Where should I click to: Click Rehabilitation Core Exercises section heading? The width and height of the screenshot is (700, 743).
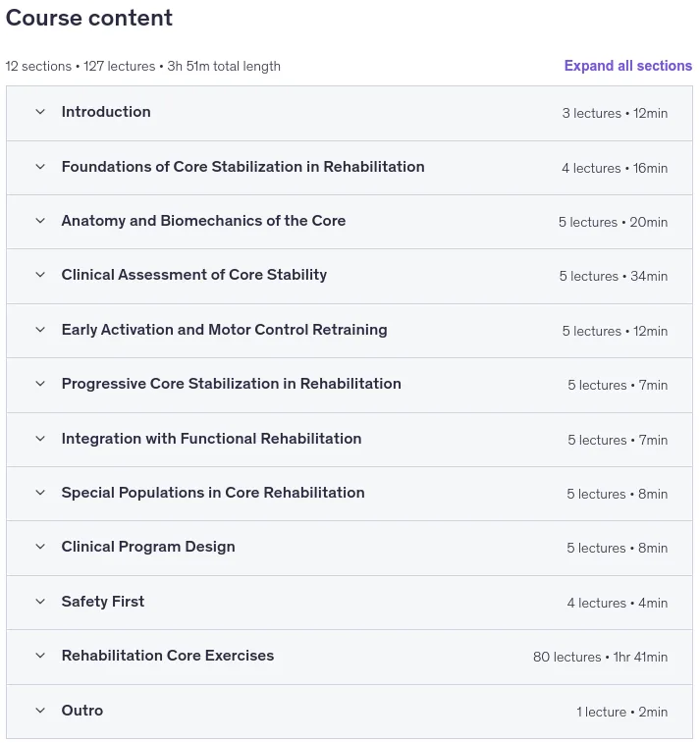(168, 656)
